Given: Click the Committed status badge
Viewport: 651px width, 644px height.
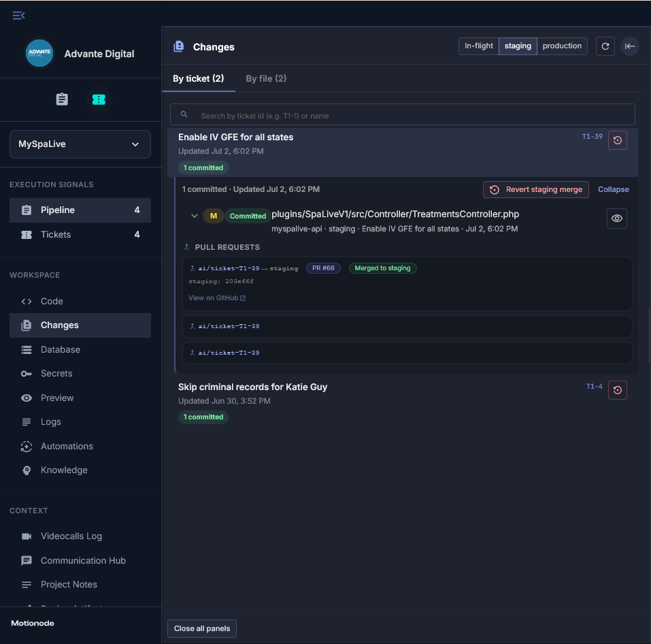Looking at the screenshot, I should 248,216.
